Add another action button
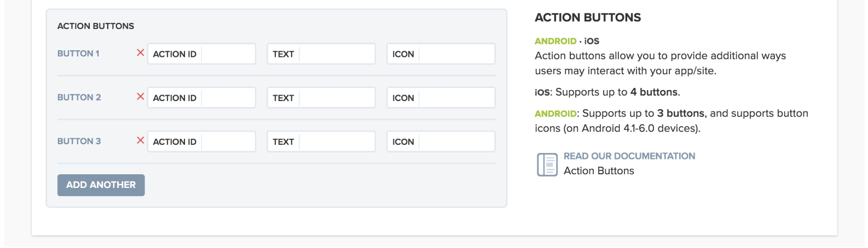The height and width of the screenshot is (248, 868). (101, 185)
